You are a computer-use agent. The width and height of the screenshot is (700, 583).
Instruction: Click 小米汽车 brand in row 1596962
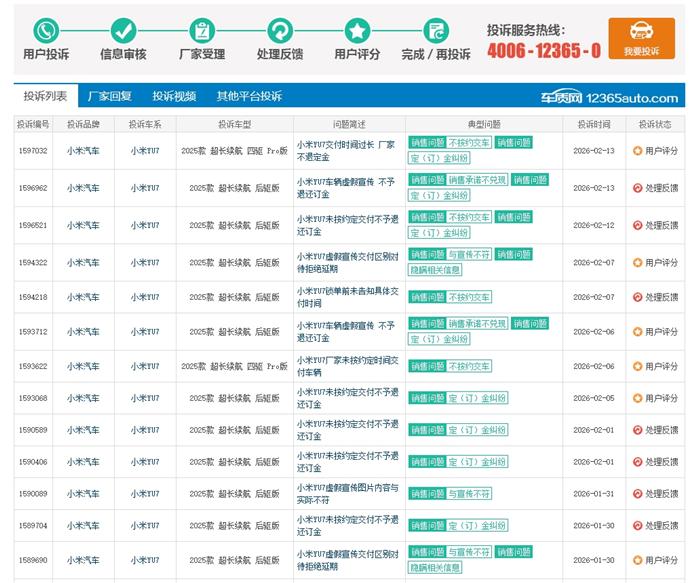[83, 188]
